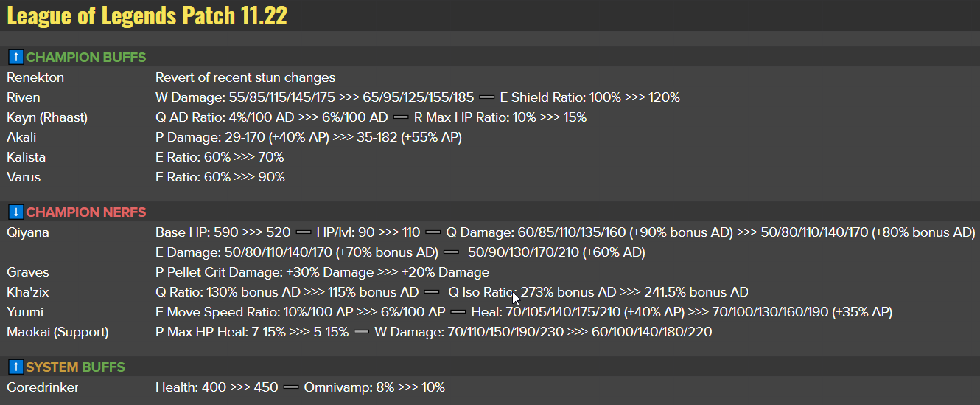
Task: Click the up-arrow icon beside Champion Buffs
Action: pyautogui.click(x=15, y=58)
